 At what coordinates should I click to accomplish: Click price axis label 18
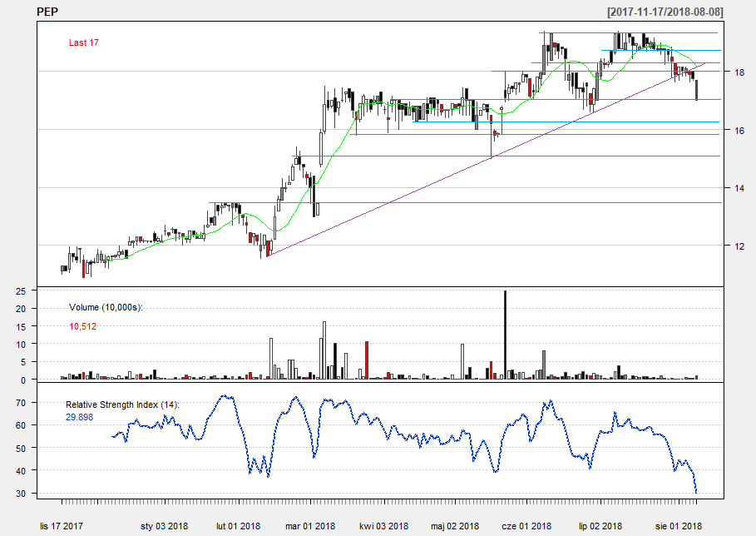point(739,72)
